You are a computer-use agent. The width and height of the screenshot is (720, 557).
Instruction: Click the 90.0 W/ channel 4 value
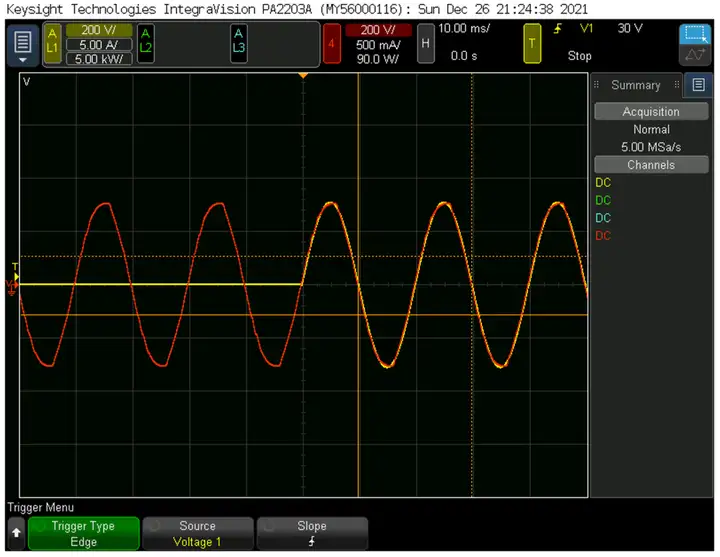378,59
